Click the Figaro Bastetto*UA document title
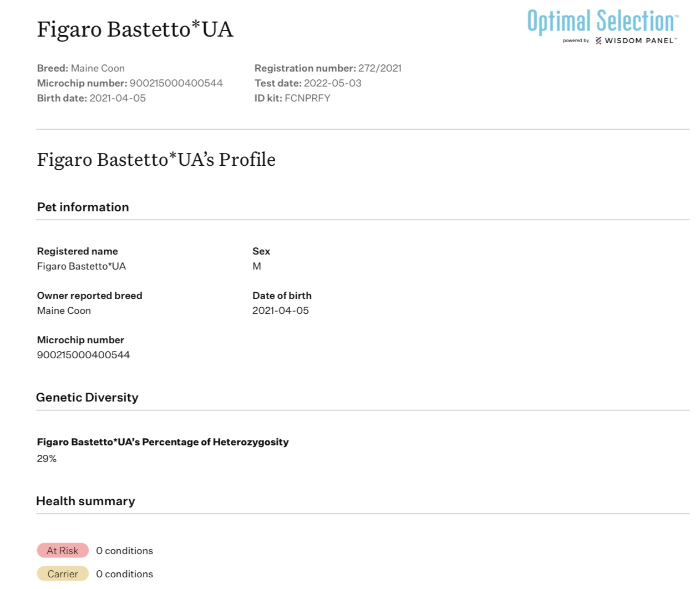 click(x=135, y=29)
